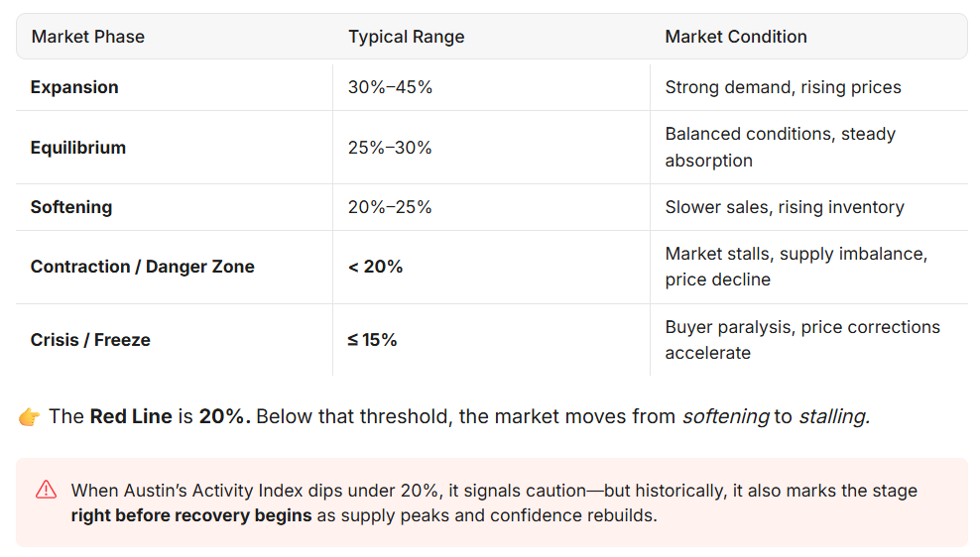Select the 20%–25% range cell
Viewport: 980px width, 557px height.
(x=390, y=207)
